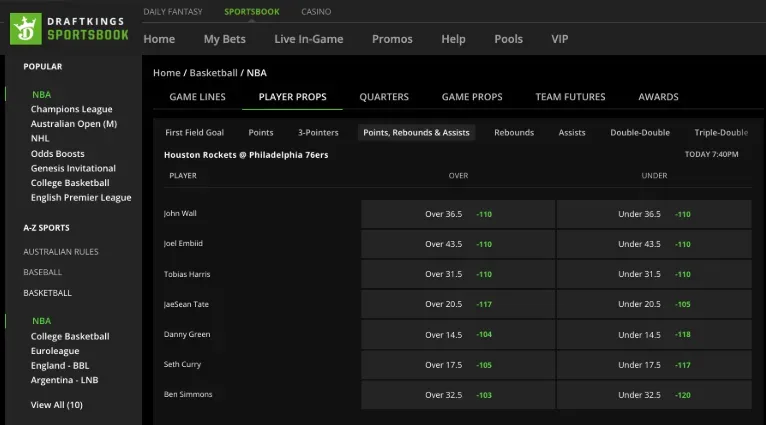Open the Daily Fantasy section
Screen dimensions: 766x425
[173, 11]
